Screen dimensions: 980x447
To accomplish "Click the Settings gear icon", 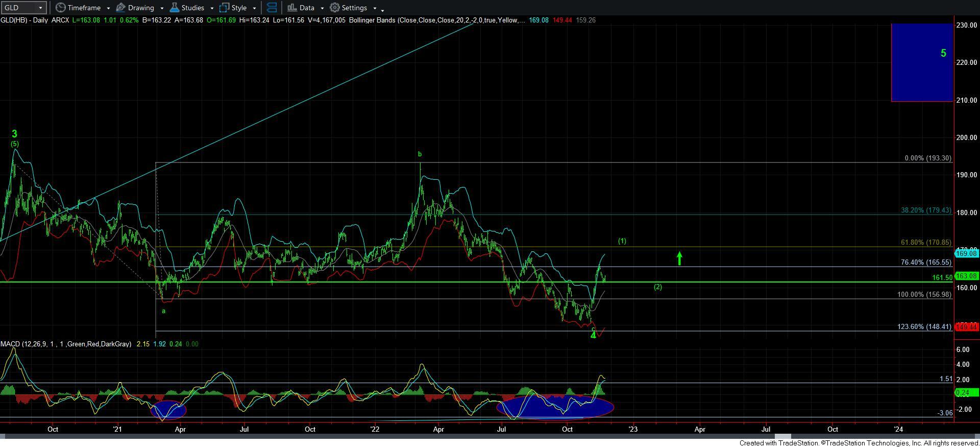I will (x=335, y=8).
